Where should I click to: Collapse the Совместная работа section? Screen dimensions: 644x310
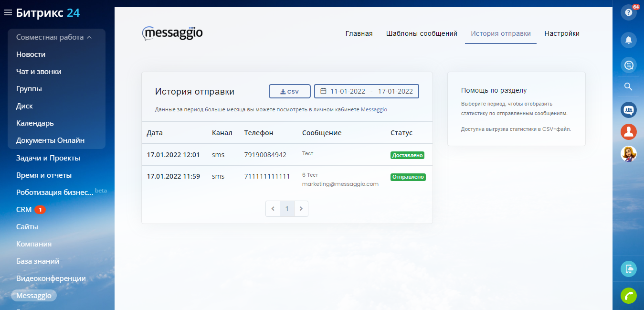[54, 37]
